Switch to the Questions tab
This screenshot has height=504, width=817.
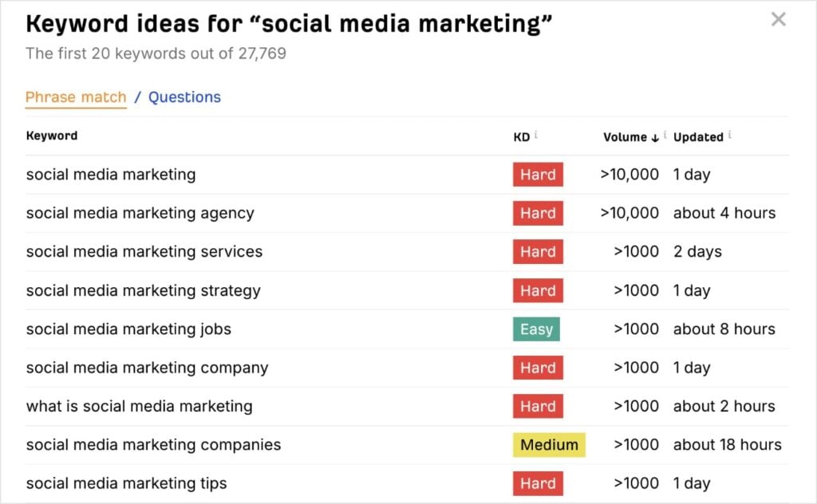tap(184, 96)
